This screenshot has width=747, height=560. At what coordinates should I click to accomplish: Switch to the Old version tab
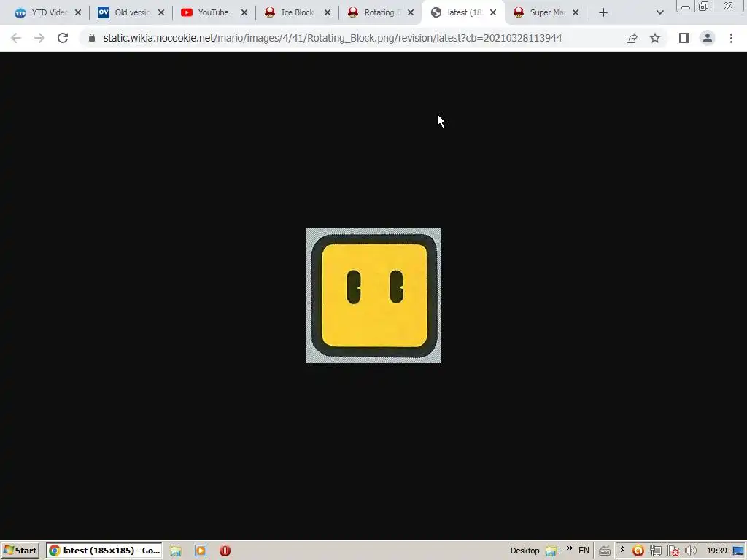coord(124,12)
